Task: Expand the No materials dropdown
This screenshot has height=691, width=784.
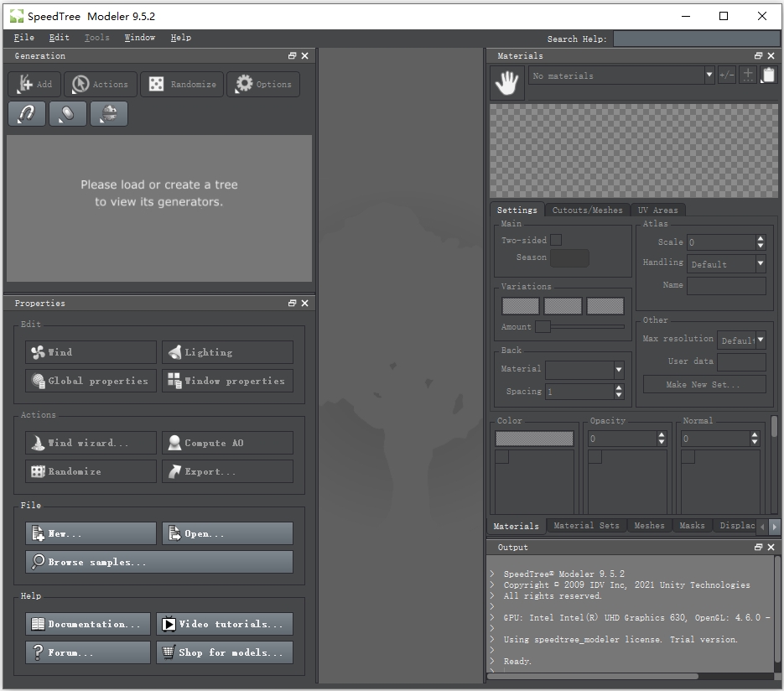Action: point(621,75)
